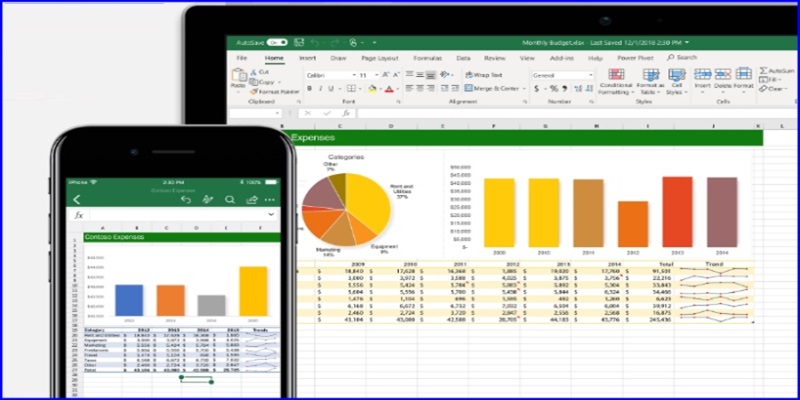Apply Bold formatting from the ribbon

(309, 89)
